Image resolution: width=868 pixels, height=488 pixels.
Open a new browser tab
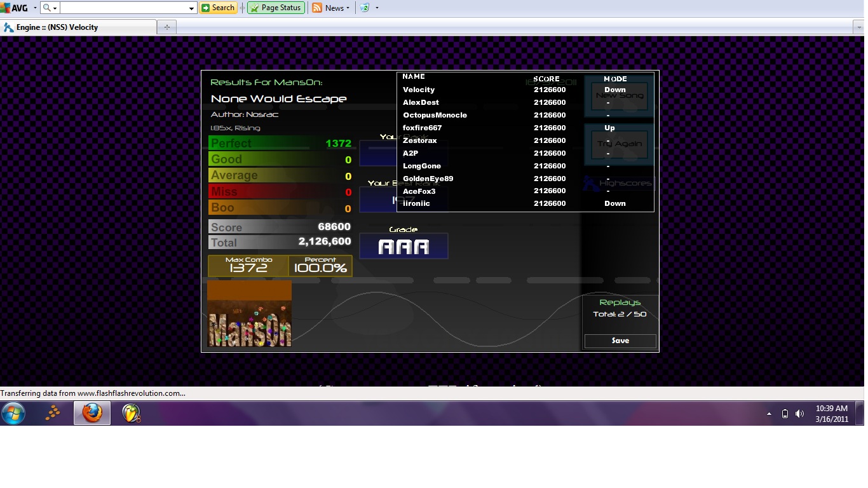pyautogui.click(x=167, y=27)
